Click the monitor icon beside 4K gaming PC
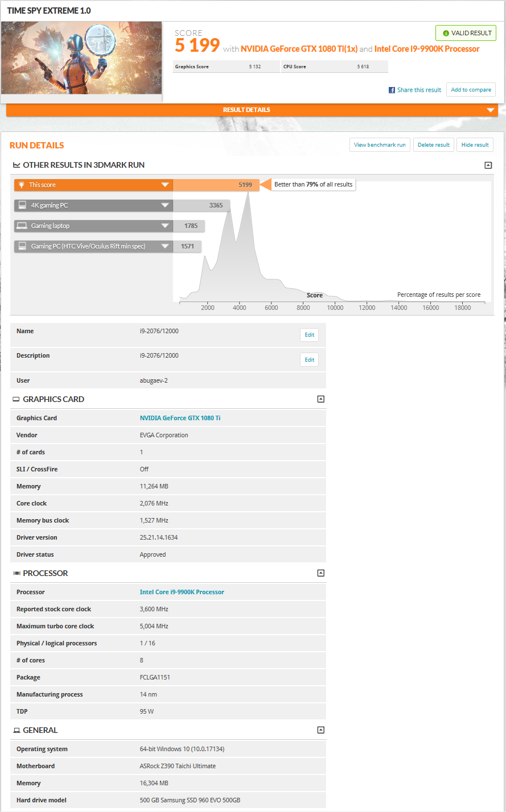506x812 pixels. click(22, 205)
